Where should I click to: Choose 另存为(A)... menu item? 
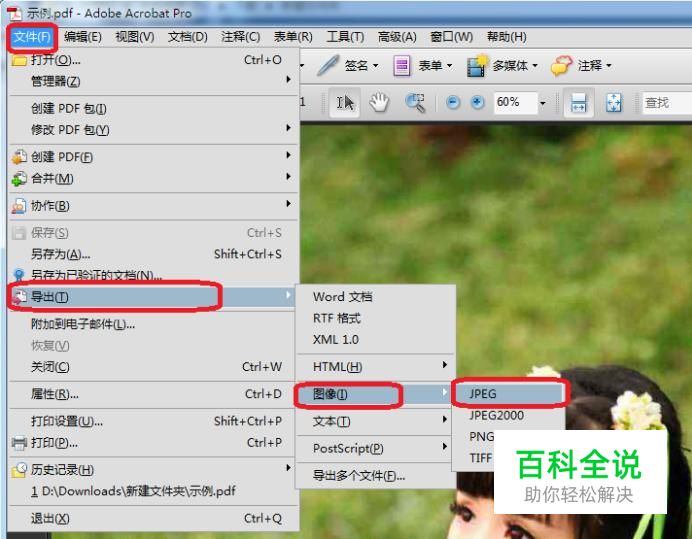pyautogui.click(x=152, y=254)
